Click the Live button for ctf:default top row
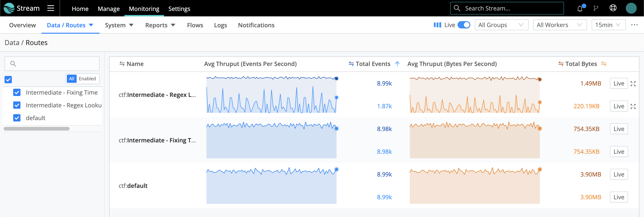The height and width of the screenshot is (217, 644). tap(619, 174)
